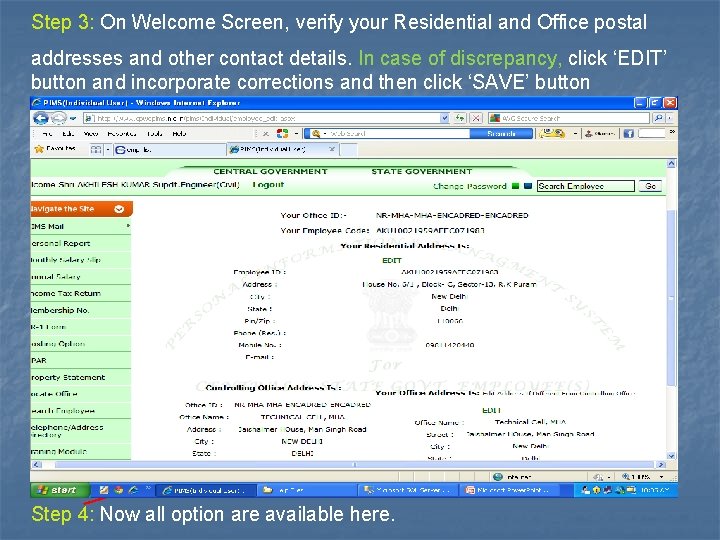This screenshot has height=540, width=720.
Task: Select the STATE GOVERNMENT tab
Action: (422, 171)
